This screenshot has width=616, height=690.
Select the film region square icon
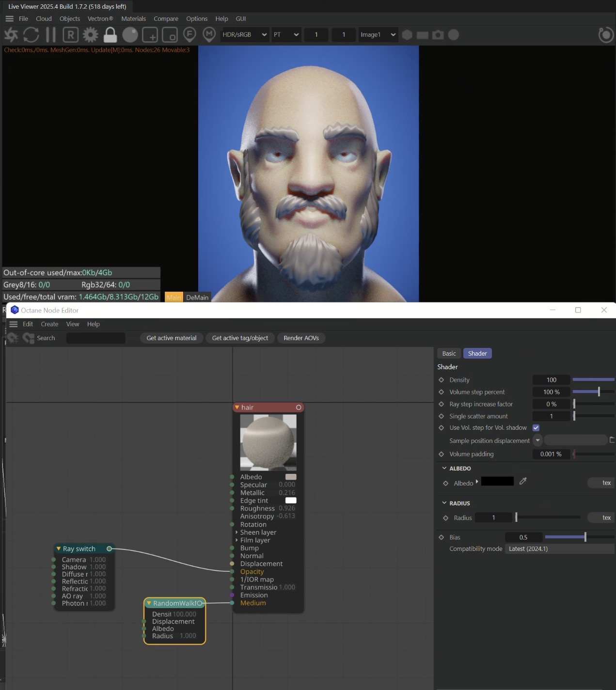coord(170,35)
